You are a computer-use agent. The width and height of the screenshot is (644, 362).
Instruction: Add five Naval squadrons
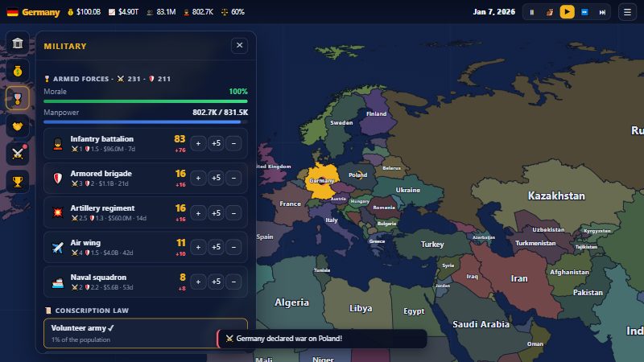pos(216,282)
